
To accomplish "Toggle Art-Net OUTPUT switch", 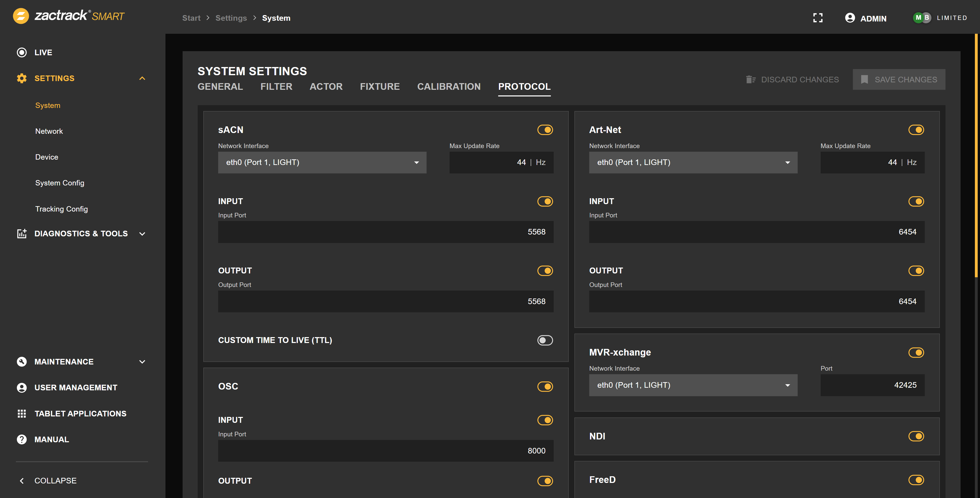I will (916, 271).
